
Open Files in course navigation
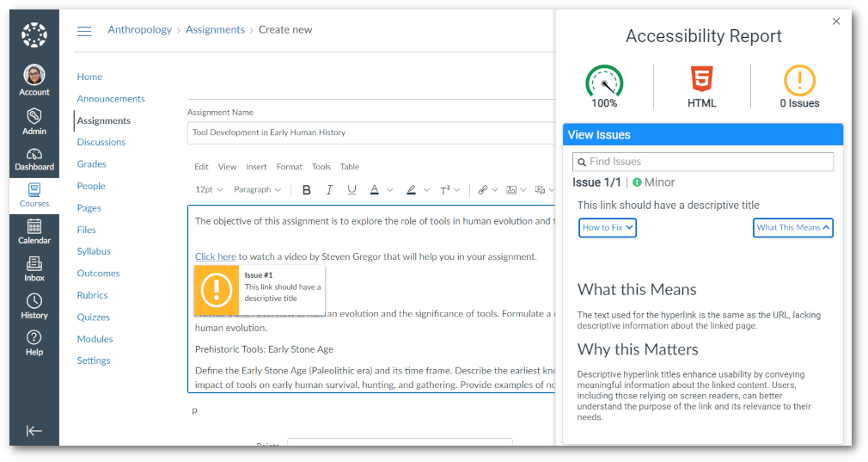click(x=86, y=230)
